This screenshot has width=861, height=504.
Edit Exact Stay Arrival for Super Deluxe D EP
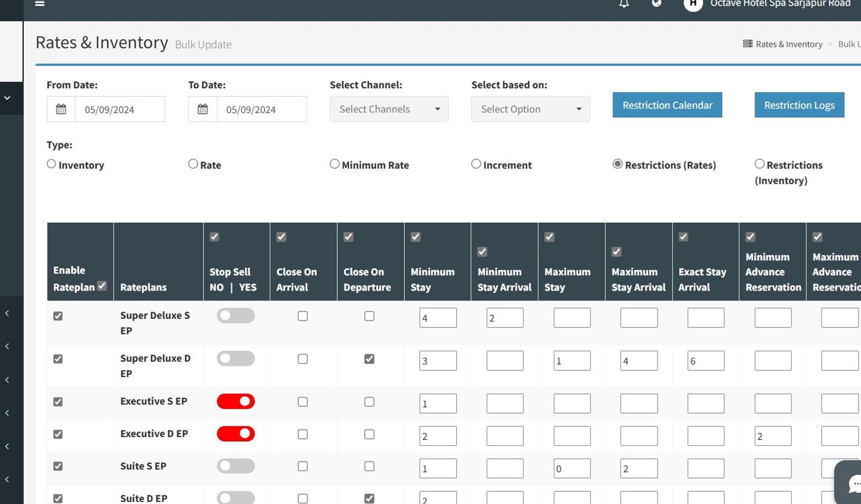click(706, 361)
